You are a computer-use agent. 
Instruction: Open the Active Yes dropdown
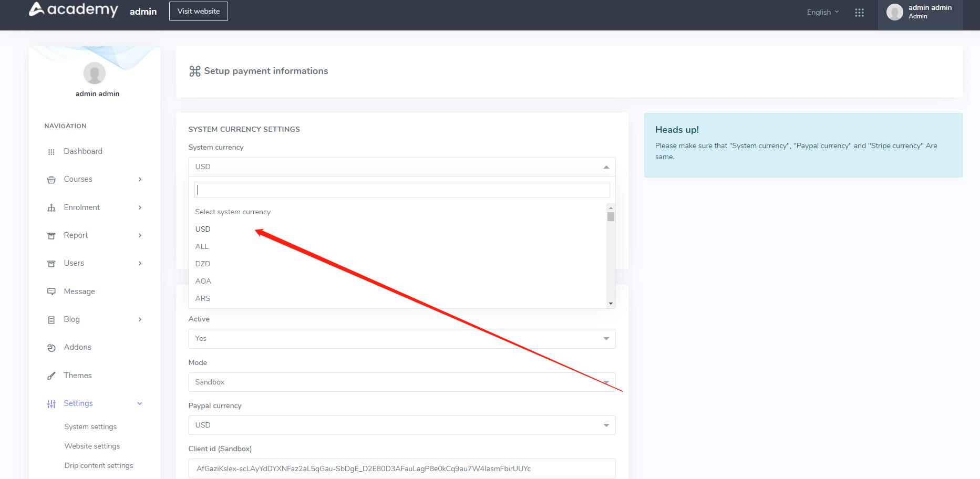pos(402,339)
